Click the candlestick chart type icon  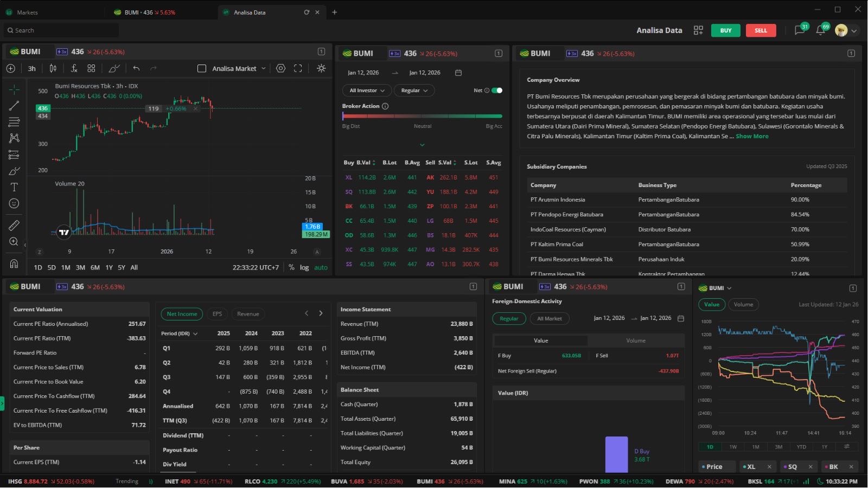(53, 68)
